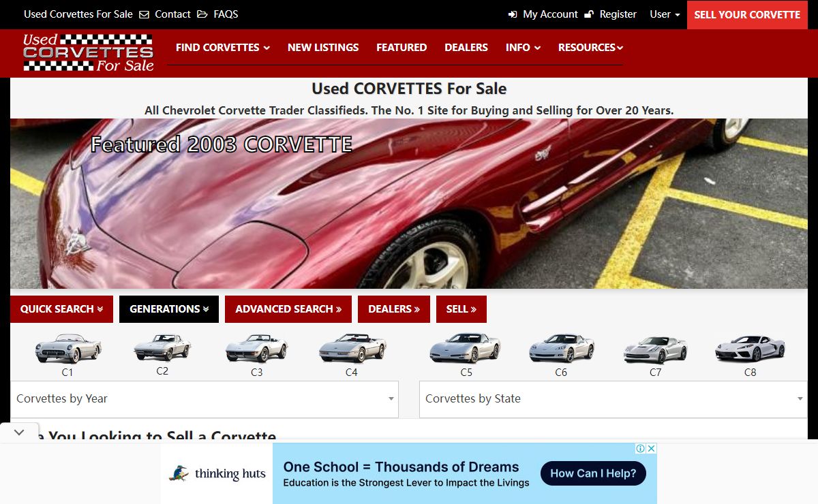Select the C2 Corvette generation icon

point(162,347)
